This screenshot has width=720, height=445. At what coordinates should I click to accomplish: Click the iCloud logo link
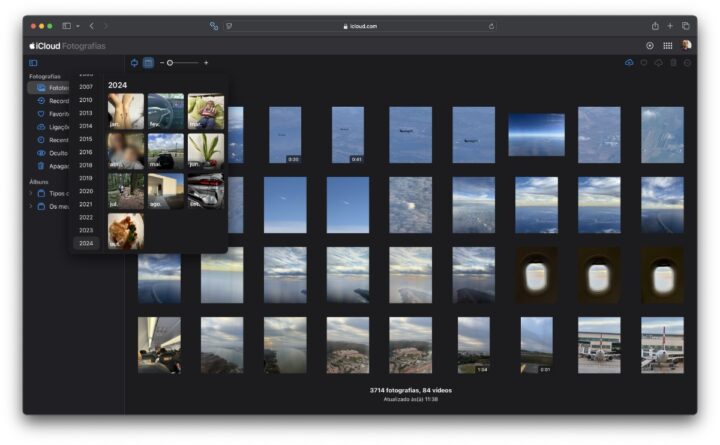click(x=45, y=46)
